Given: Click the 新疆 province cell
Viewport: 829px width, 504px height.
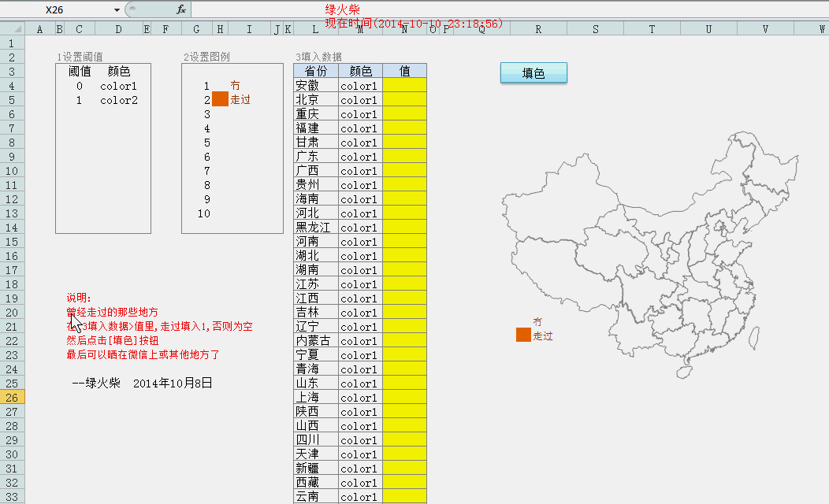Looking at the screenshot, I should pos(316,468).
